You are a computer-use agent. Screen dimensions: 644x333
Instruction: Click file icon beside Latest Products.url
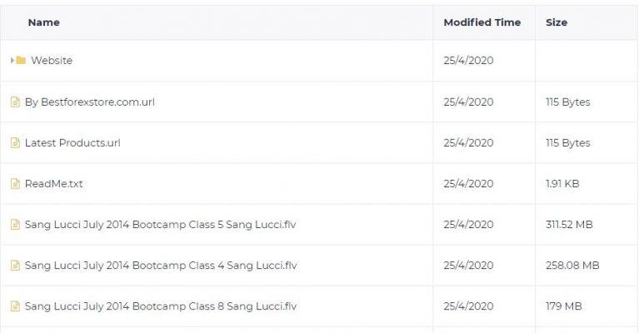(x=15, y=143)
